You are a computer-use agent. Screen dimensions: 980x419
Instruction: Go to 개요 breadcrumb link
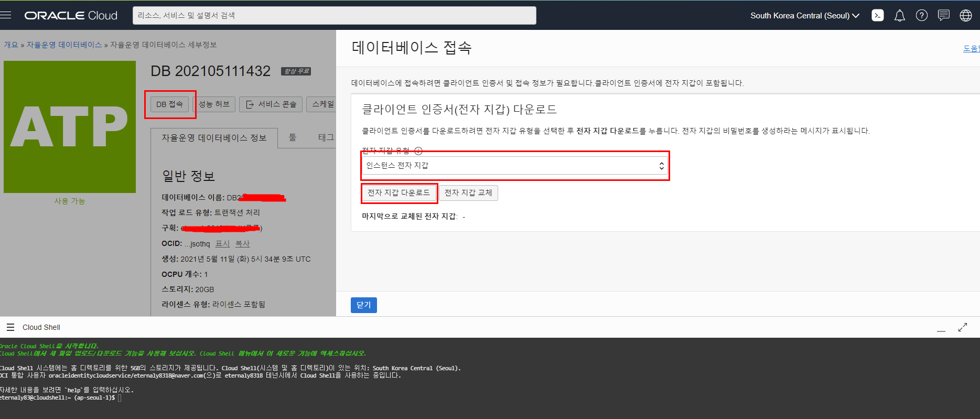pos(11,45)
